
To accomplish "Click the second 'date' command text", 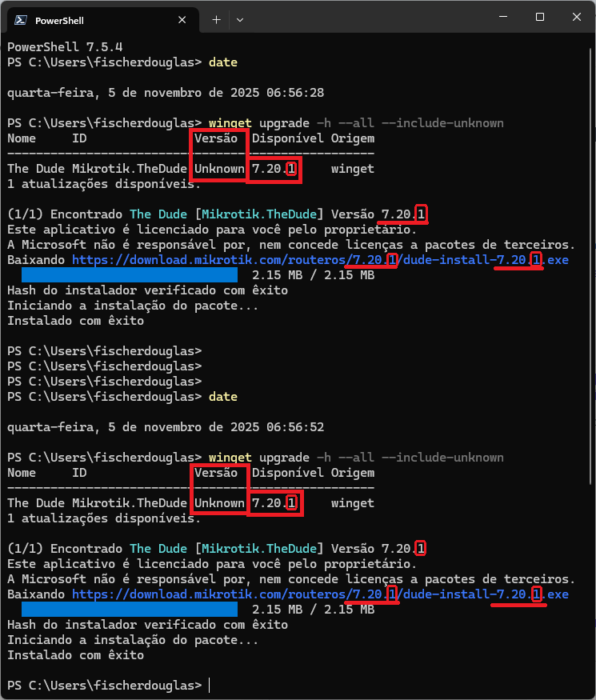I will click(x=222, y=397).
